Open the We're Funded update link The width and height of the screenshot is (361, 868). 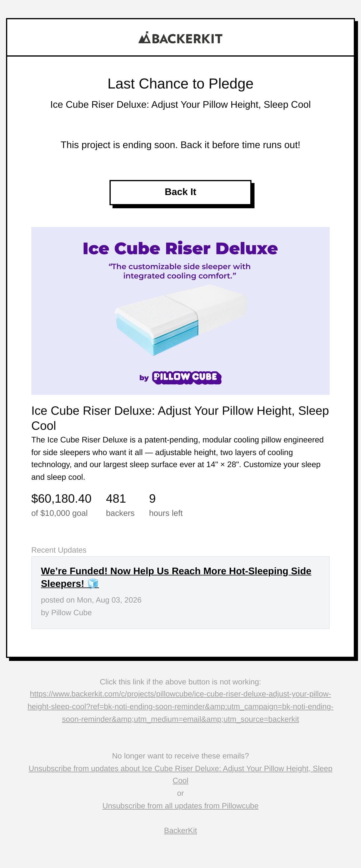176,577
